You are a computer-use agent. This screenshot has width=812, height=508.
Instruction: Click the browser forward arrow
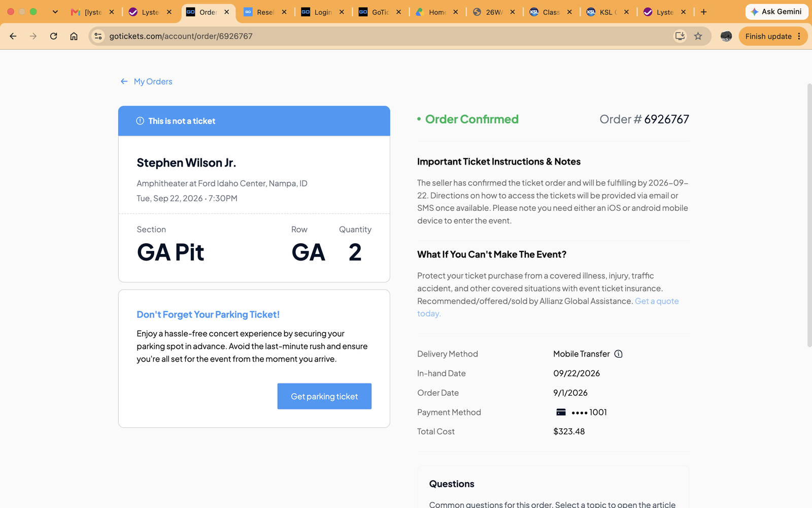[x=33, y=36]
